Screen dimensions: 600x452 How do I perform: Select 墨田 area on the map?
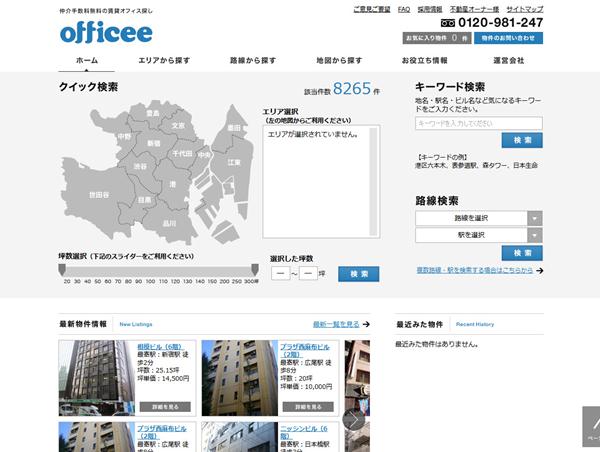233,127
